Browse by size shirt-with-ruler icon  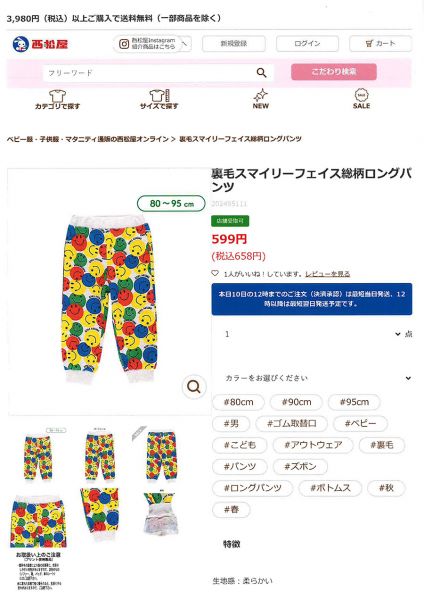(159, 96)
